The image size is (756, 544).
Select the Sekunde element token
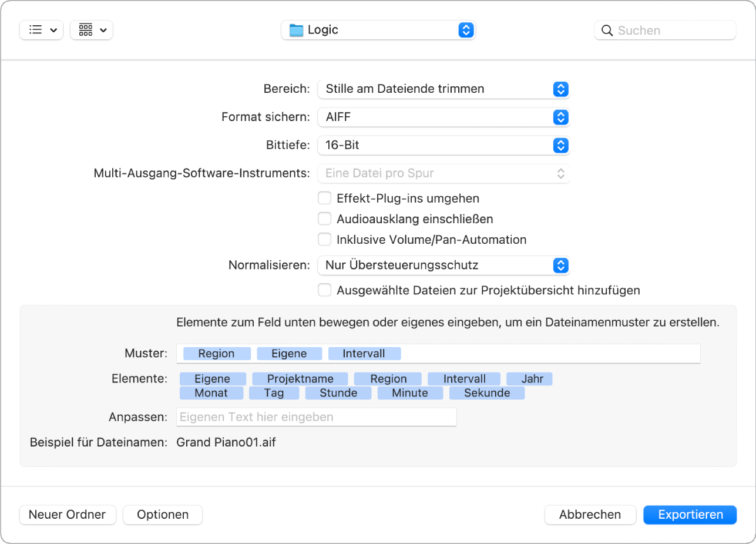(x=487, y=392)
